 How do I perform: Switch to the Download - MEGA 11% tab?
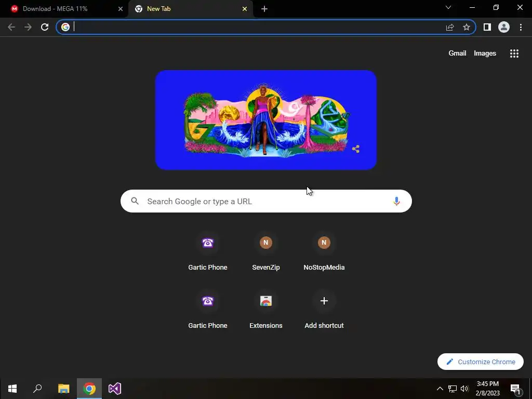[64, 9]
